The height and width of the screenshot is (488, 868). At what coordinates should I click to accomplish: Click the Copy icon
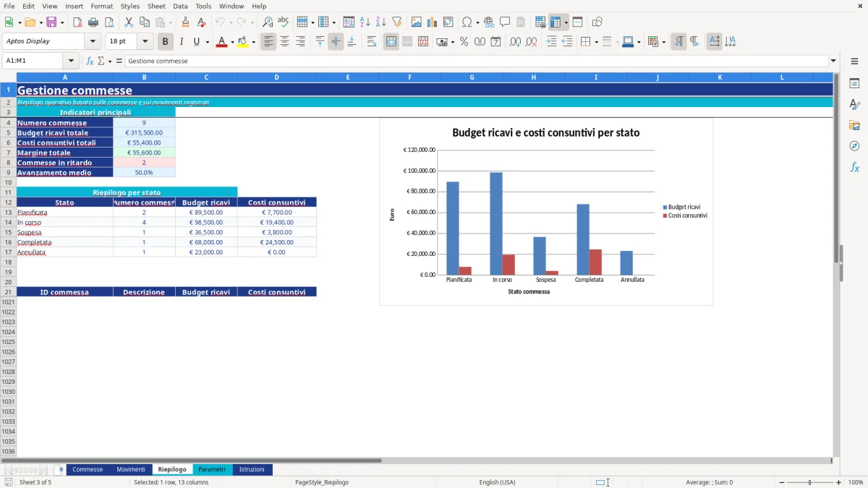pos(144,22)
